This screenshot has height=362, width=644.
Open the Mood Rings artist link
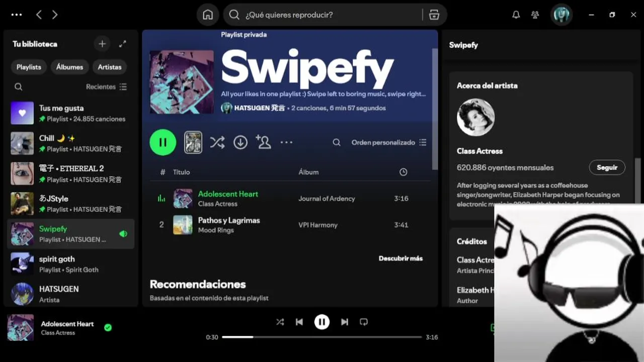[216, 230]
